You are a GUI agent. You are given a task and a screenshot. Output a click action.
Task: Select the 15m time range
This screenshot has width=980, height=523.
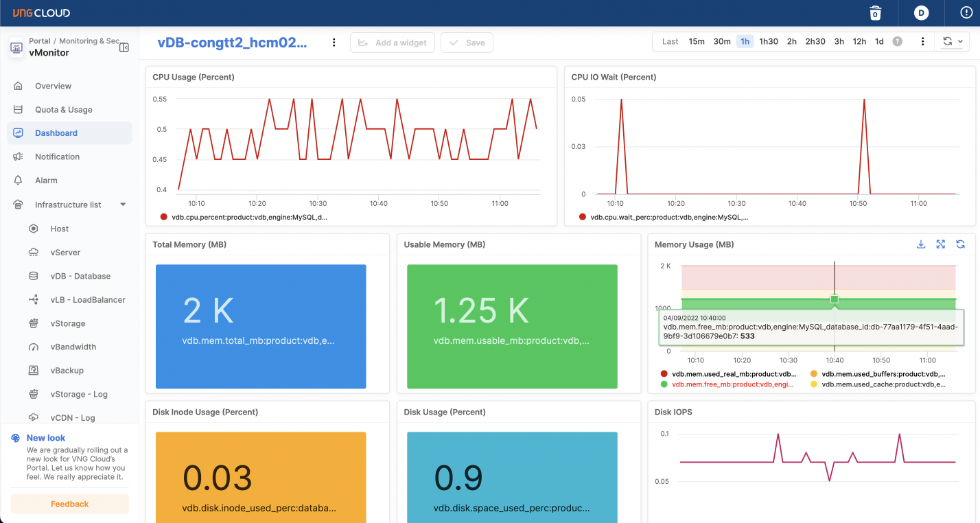click(x=697, y=42)
